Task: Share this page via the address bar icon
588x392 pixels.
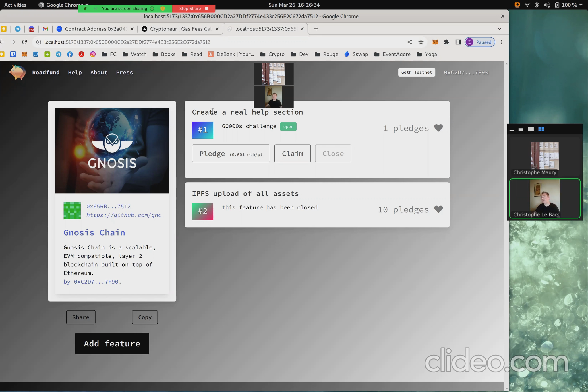Action: coord(409,42)
